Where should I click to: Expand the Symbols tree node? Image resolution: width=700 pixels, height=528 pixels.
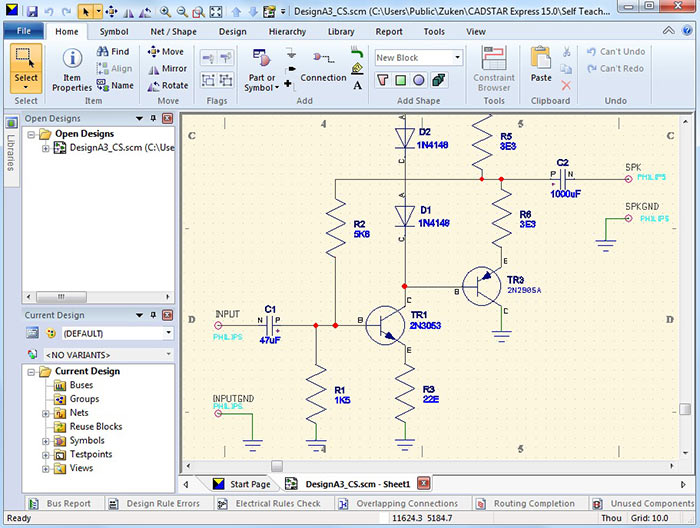[46, 441]
